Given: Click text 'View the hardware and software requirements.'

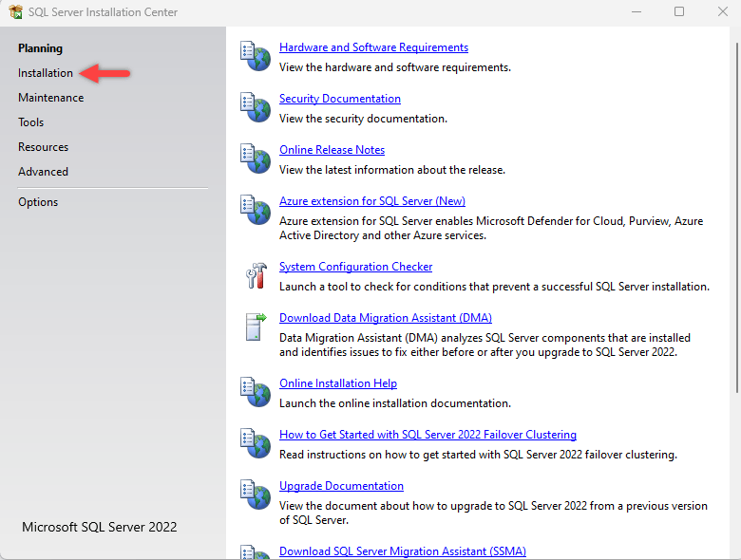Looking at the screenshot, I should [x=395, y=67].
